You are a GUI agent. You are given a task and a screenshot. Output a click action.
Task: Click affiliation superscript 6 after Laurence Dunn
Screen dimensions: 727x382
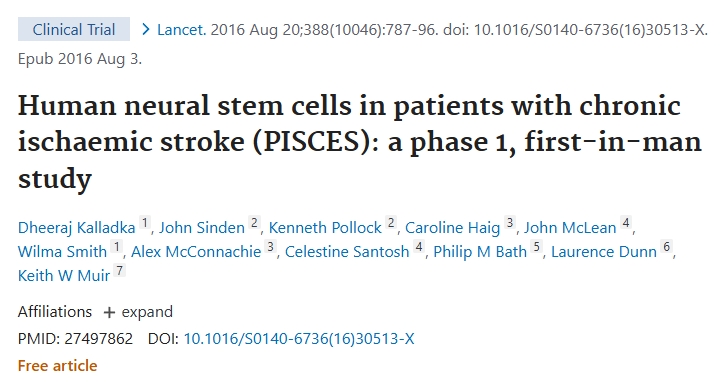pyautogui.click(x=667, y=246)
